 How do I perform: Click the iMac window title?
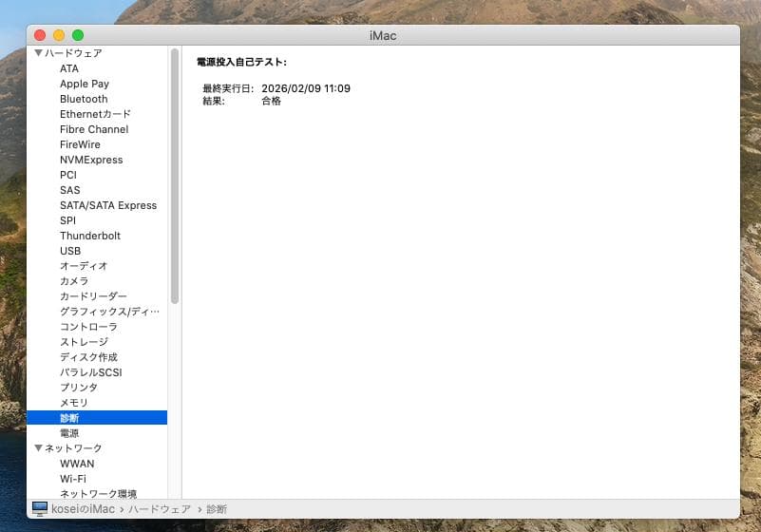[383, 35]
